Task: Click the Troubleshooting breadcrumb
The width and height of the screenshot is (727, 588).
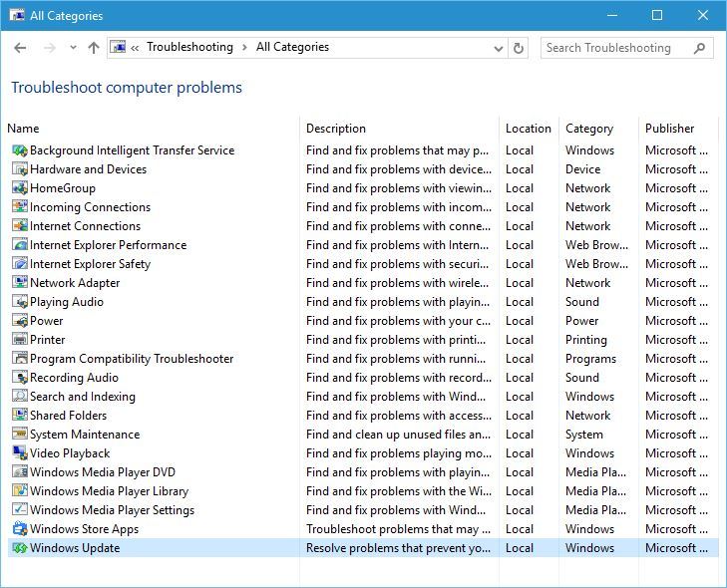Action: (x=189, y=47)
